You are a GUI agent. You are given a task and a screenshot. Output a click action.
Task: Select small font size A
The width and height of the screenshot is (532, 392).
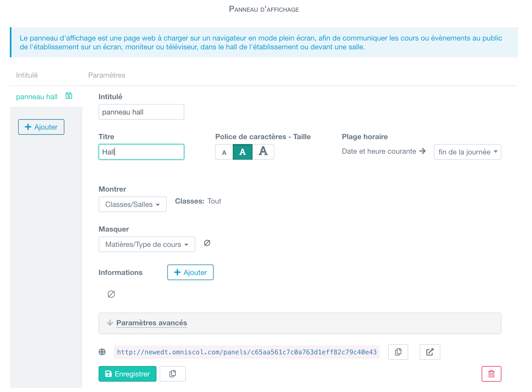click(224, 152)
